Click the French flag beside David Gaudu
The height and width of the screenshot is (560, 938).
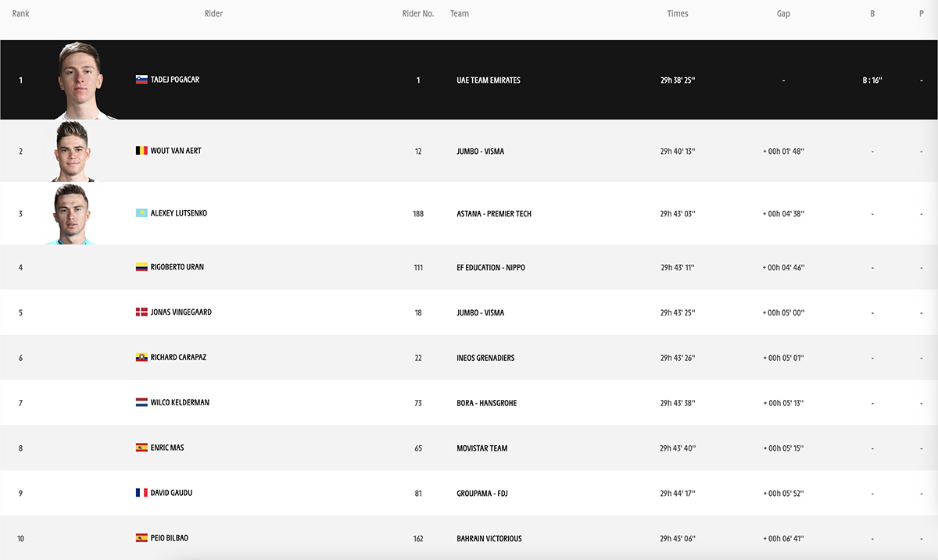[141, 493]
